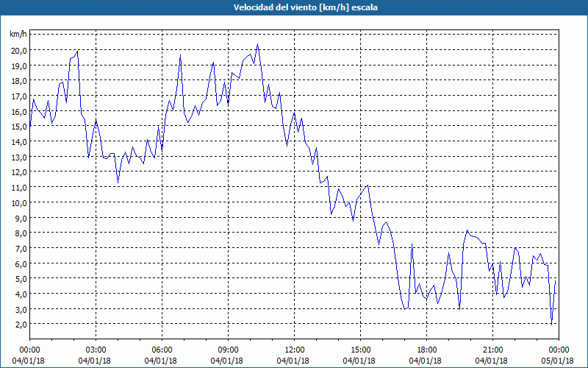The width and height of the screenshot is (588, 368).
Task: Click the '17,0' y-axis label
Action: tap(19, 96)
